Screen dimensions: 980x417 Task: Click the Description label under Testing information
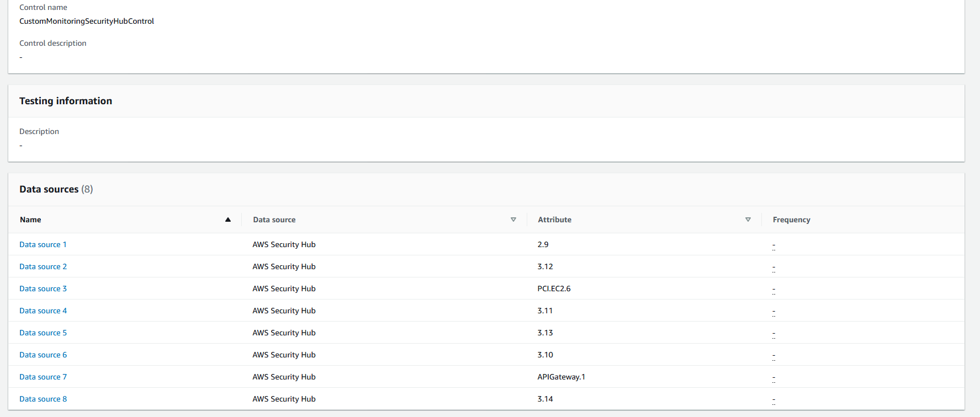point(39,131)
